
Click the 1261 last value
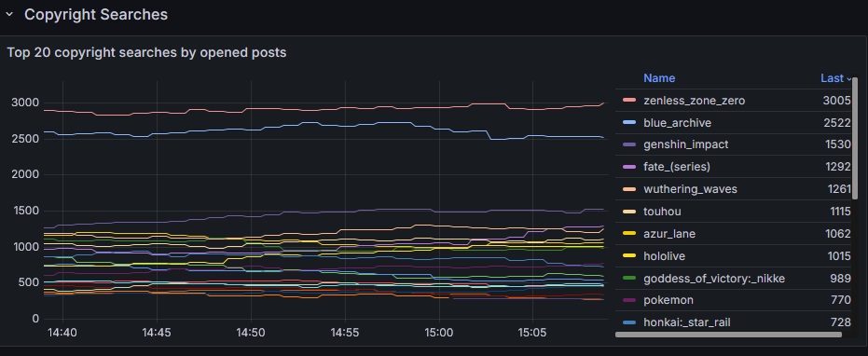tap(839, 189)
